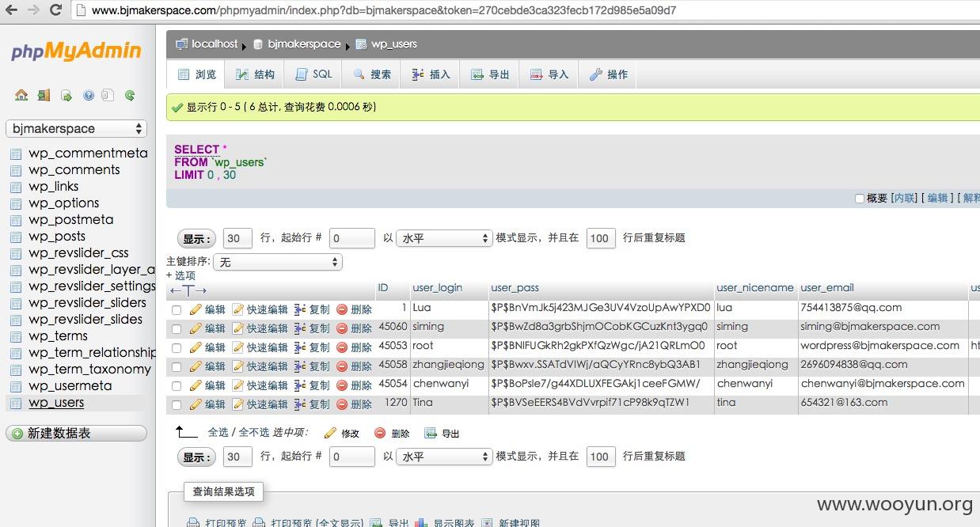The width and height of the screenshot is (980, 527).
Task: Click quick-edit icon for siming row
Action: point(237,328)
